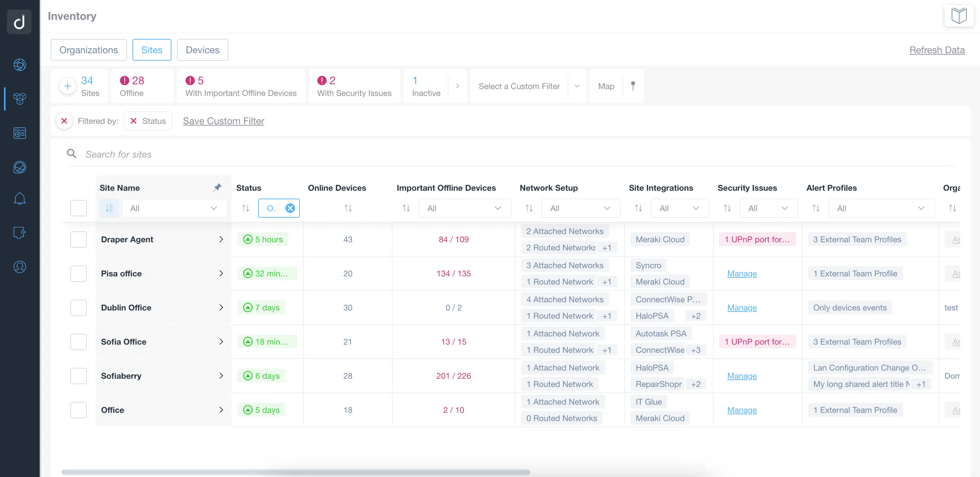Click the pin icon in Site Name header
980x477 pixels.
pyautogui.click(x=217, y=187)
